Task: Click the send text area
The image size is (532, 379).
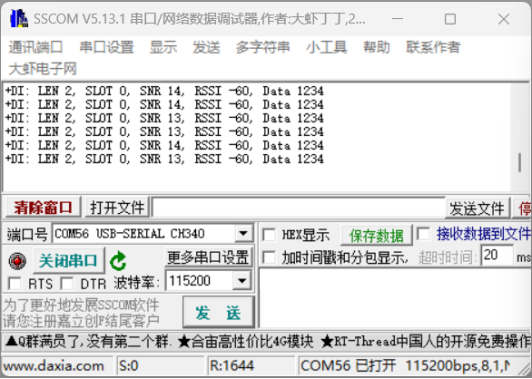Action: [395, 298]
